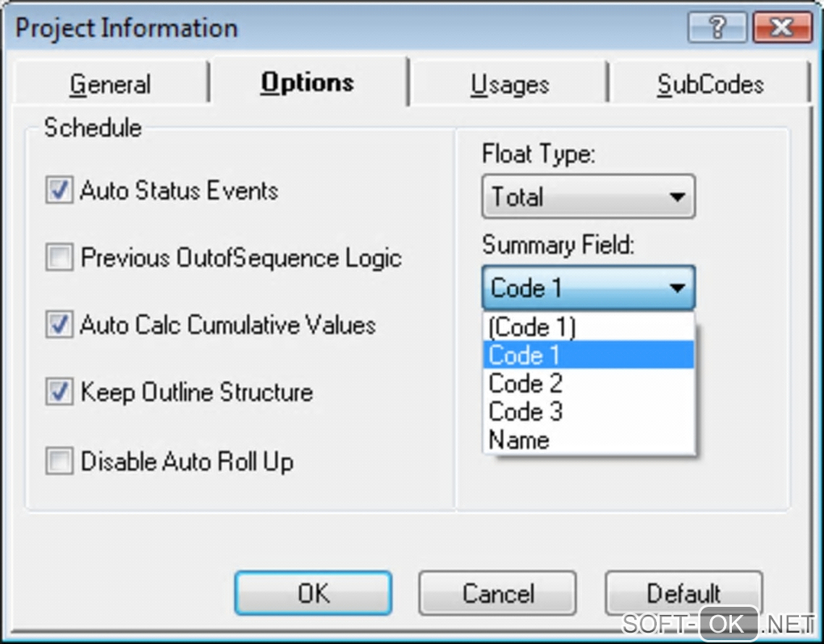Click the Cancel button
The height and width of the screenshot is (644, 824).
(x=497, y=594)
